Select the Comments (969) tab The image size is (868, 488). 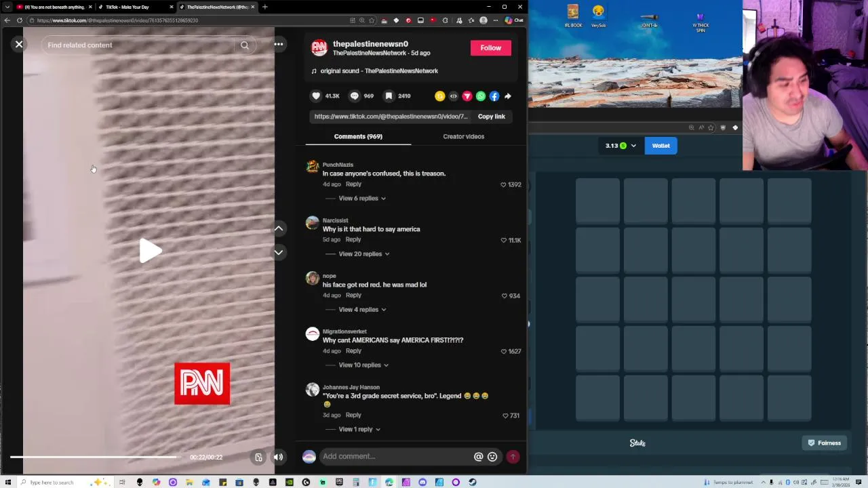358,136
